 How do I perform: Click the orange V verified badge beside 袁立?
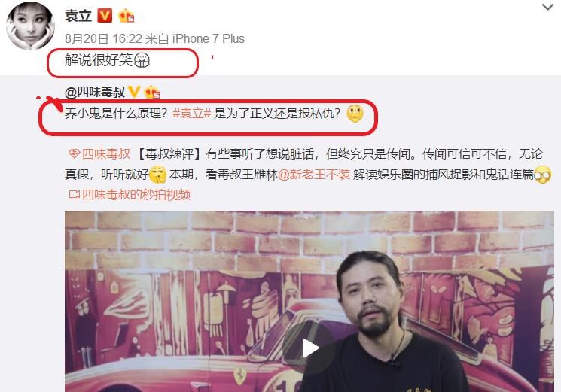point(105,16)
